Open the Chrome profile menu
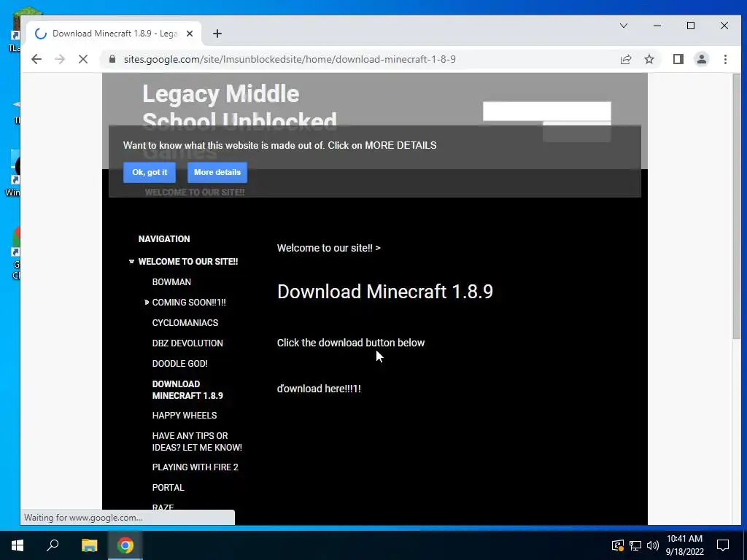Image resolution: width=747 pixels, height=560 pixels. [x=701, y=59]
